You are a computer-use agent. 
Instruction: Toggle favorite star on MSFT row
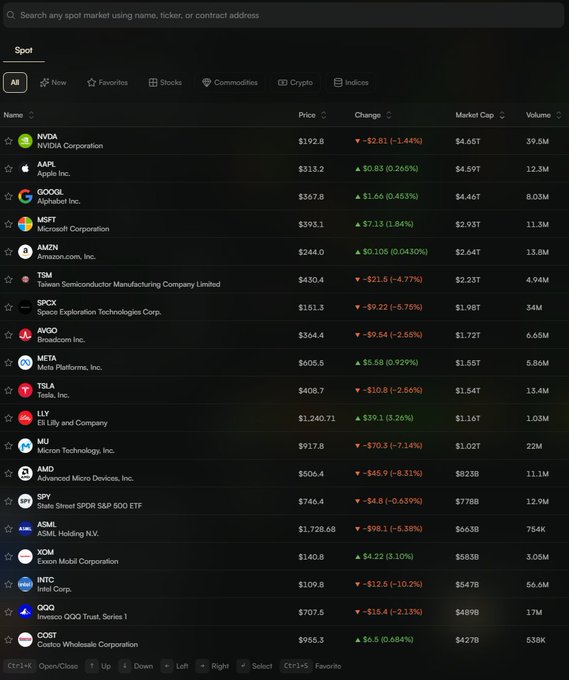8,224
